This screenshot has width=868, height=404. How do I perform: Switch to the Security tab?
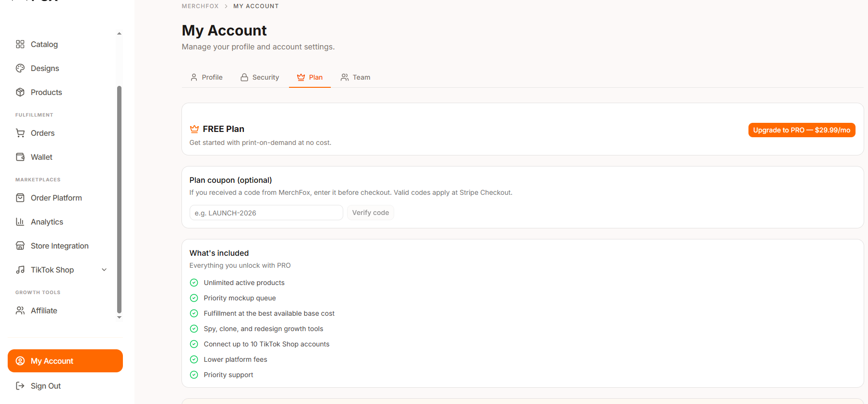(x=260, y=77)
